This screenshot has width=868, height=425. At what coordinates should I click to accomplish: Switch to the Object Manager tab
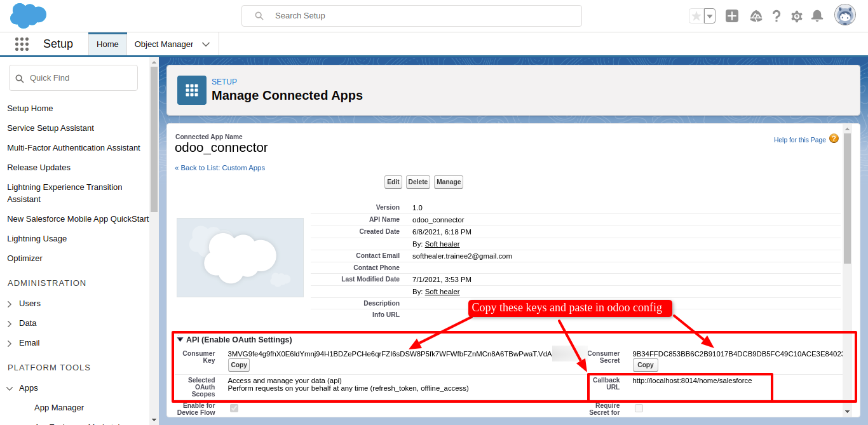pos(164,44)
